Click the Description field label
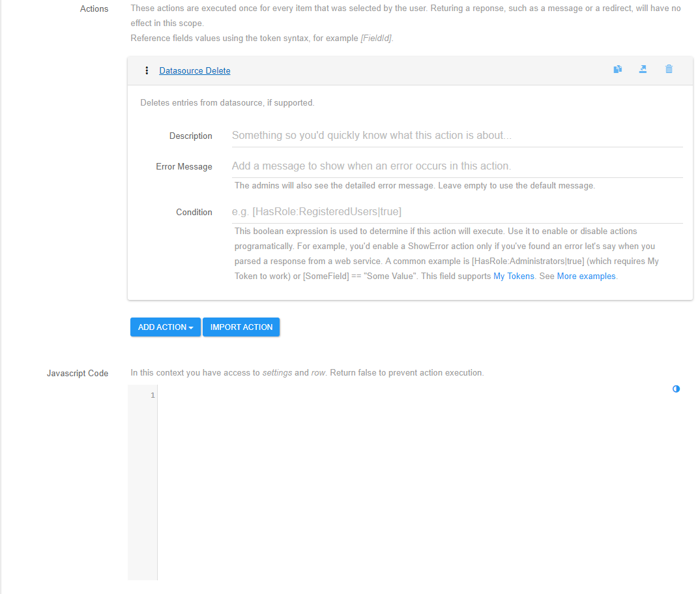700x594 pixels. (x=190, y=136)
